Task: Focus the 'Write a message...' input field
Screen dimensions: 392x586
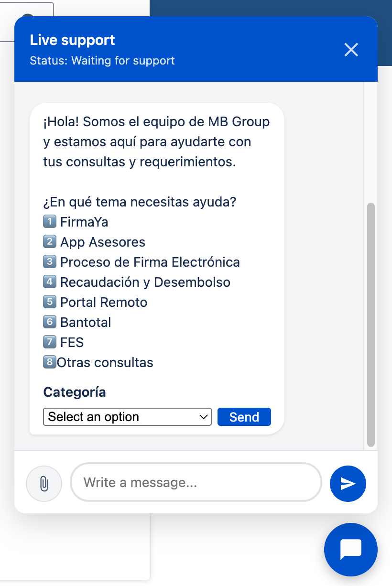Action: pos(196,482)
